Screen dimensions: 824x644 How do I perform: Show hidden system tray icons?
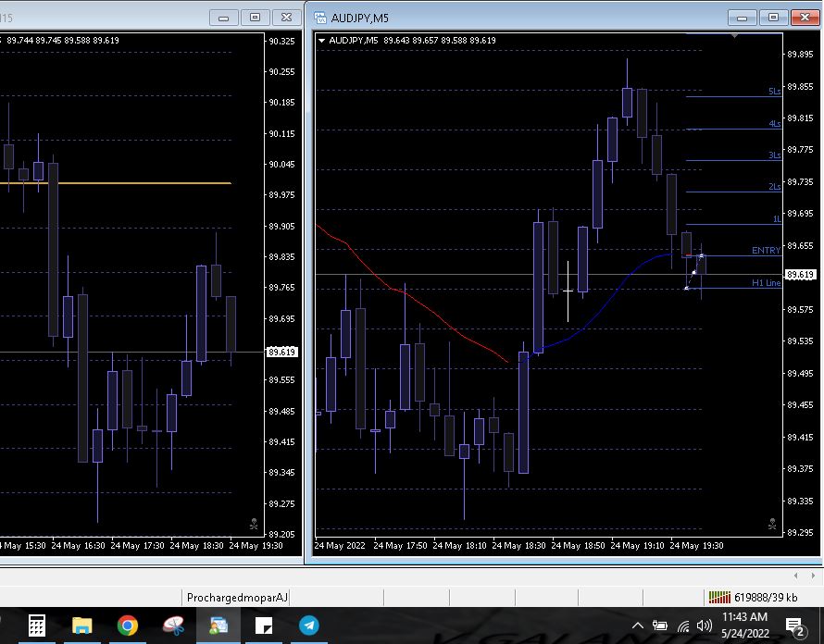[x=638, y=625]
